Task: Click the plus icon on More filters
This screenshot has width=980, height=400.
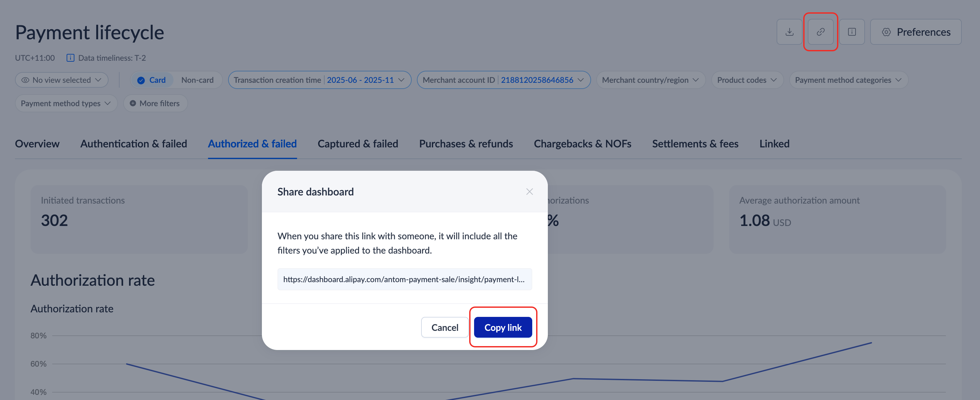Action: point(133,104)
